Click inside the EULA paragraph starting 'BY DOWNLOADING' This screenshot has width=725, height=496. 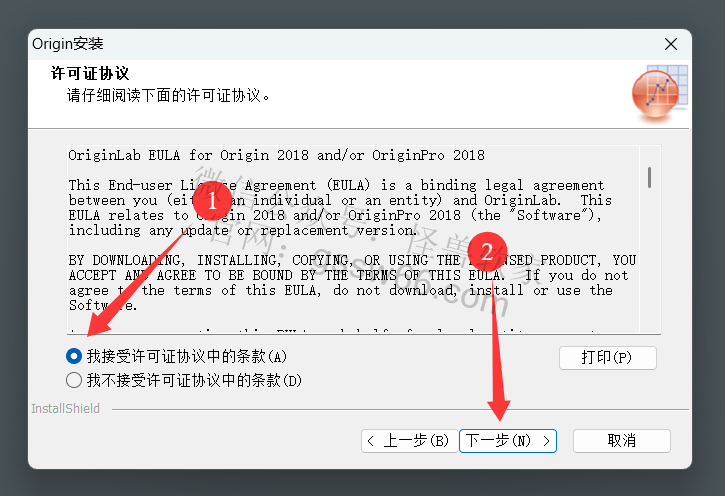point(352,282)
